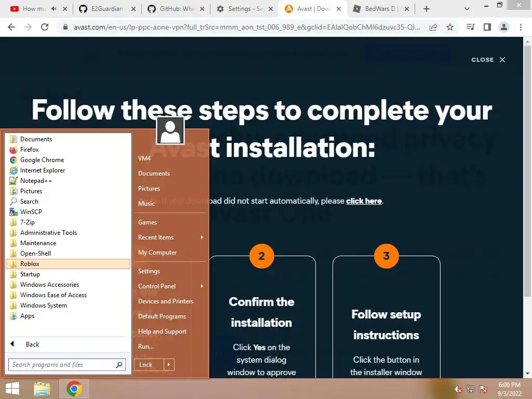This screenshot has height=399, width=532.
Task: Open the media controls icon in Chrome toolbar
Action: 471,27
